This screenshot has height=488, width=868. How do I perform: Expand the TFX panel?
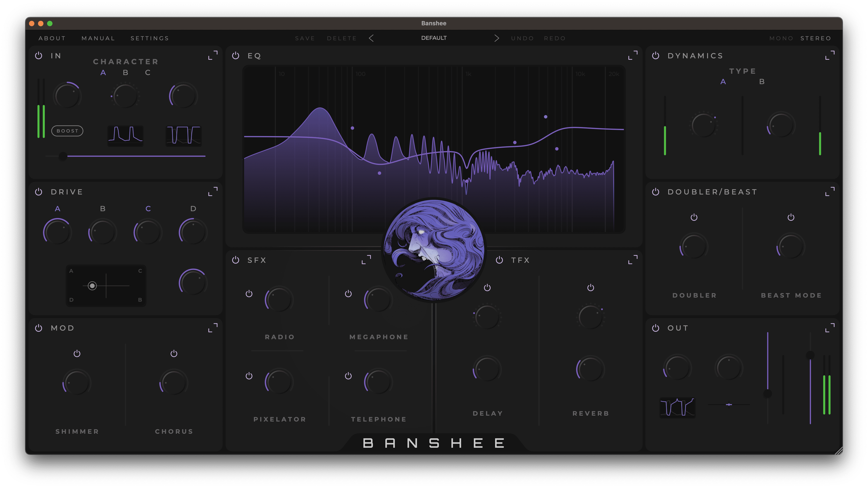pos(633,260)
